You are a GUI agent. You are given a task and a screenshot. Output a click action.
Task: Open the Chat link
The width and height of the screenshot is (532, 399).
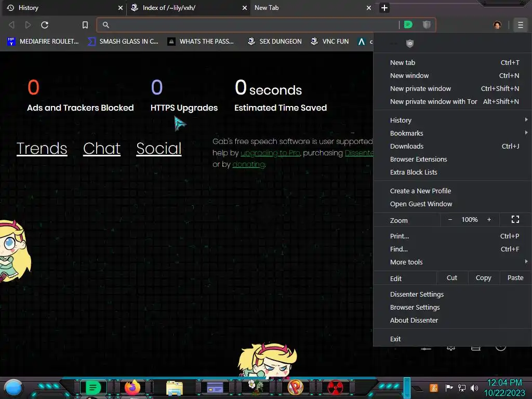(102, 149)
